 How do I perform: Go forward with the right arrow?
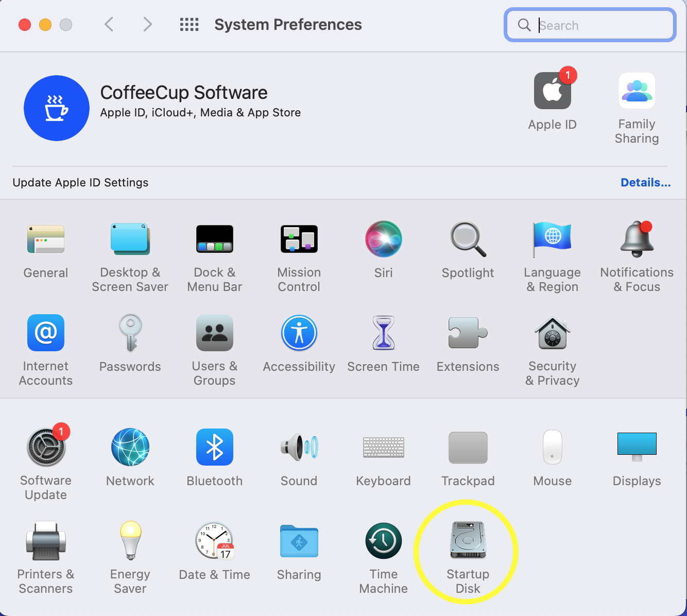point(148,24)
